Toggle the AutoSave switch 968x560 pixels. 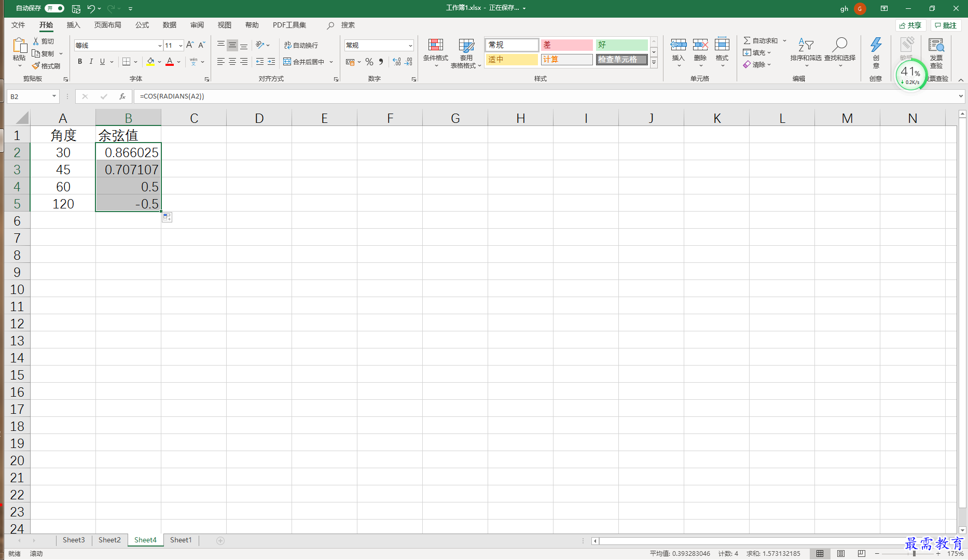click(54, 8)
